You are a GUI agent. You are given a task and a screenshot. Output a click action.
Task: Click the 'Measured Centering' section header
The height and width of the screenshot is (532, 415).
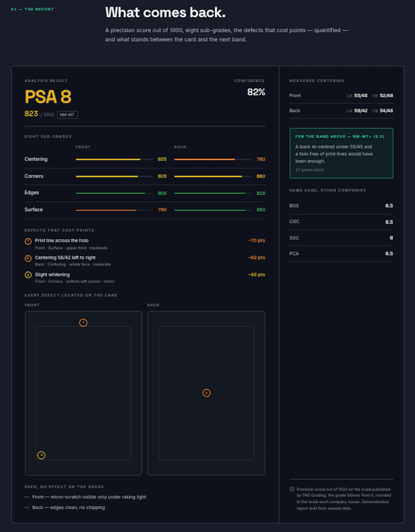(x=317, y=81)
